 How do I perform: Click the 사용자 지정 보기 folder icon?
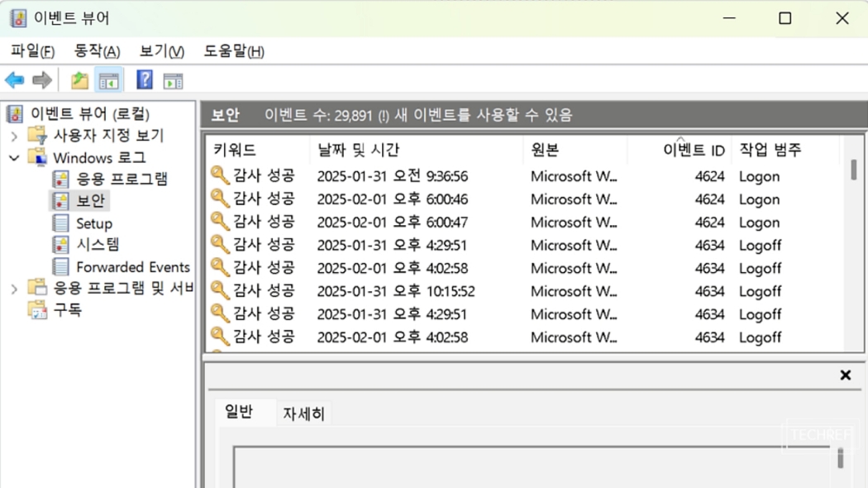point(38,135)
